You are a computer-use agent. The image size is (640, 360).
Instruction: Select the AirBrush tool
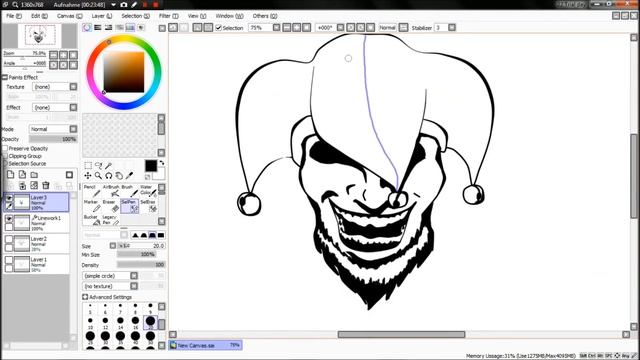pos(111,191)
